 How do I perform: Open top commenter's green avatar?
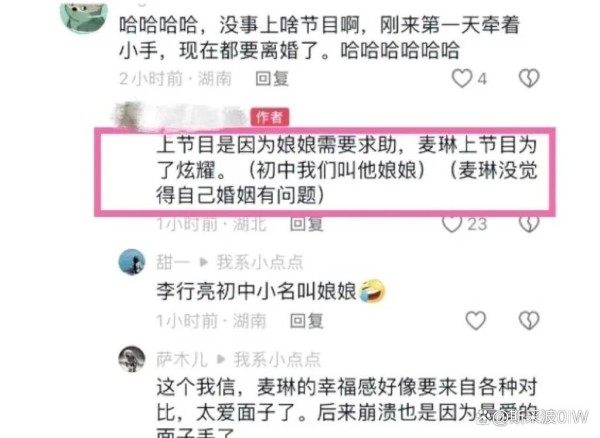pyautogui.click(x=84, y=15)
